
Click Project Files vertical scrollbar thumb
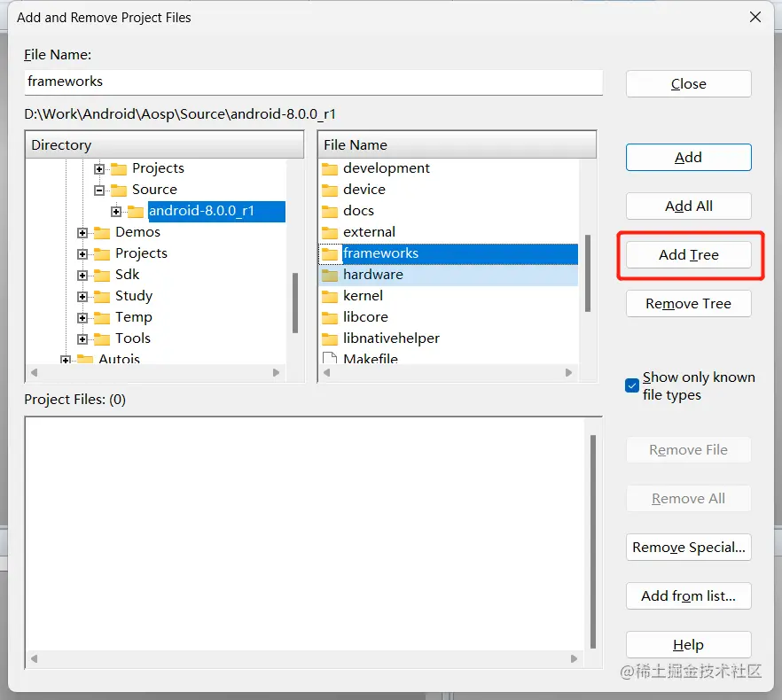pyautogui.click(x=593, y=541)
